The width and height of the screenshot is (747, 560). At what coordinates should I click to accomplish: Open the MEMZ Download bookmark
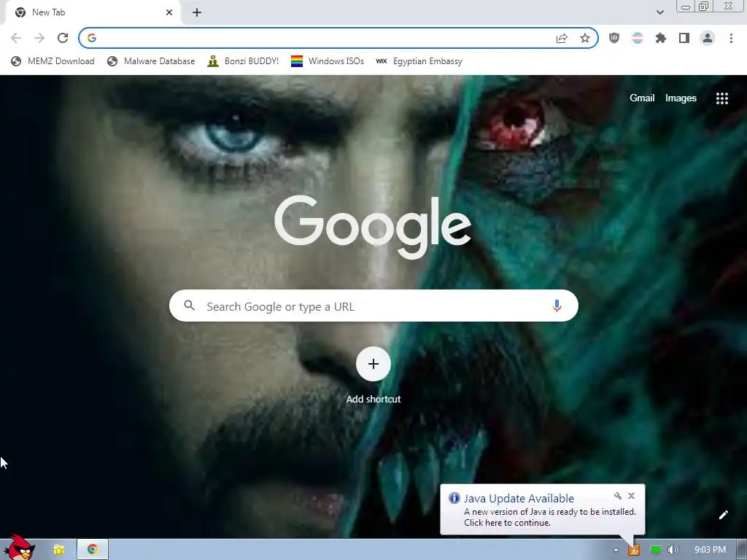(x=53, y=61)
